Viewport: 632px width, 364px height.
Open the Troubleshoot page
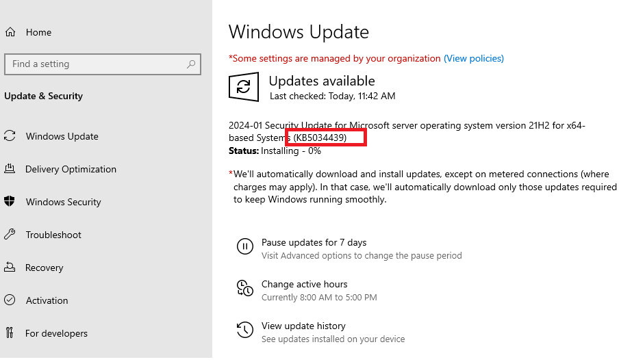(53, 235)
